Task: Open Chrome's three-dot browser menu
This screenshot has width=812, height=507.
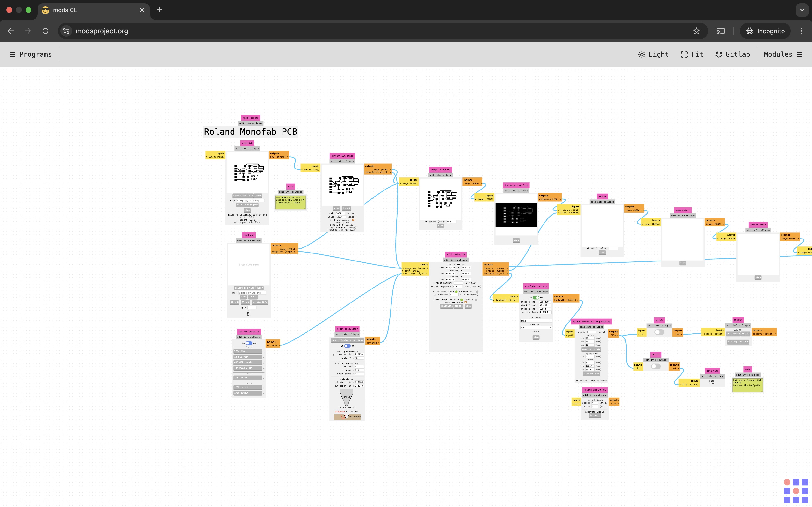Action: click(801, 31)
